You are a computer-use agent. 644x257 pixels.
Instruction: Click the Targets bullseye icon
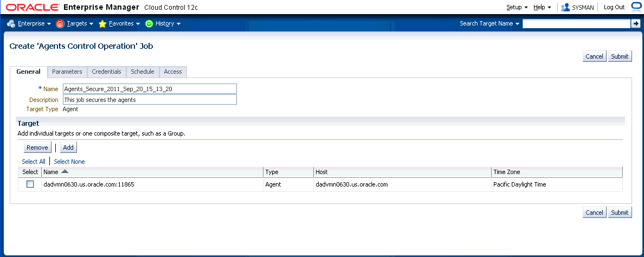tap(60, 24)
